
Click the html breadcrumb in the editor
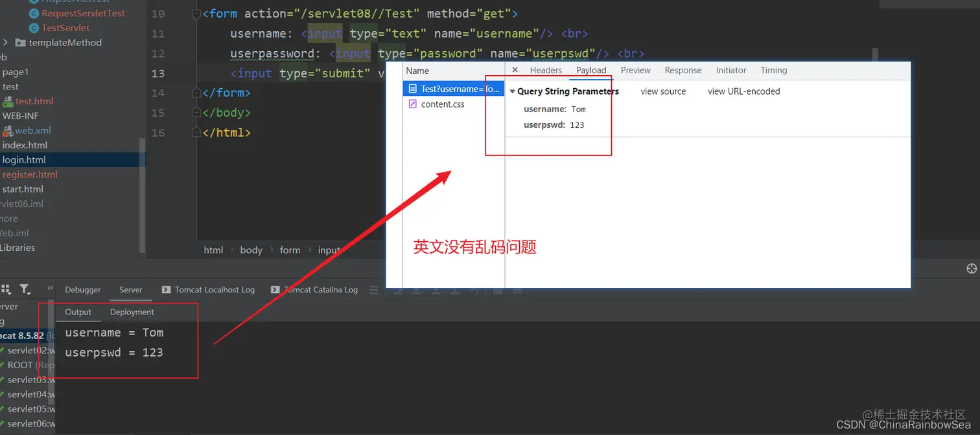pyautogui.click(x=213, y=250)
